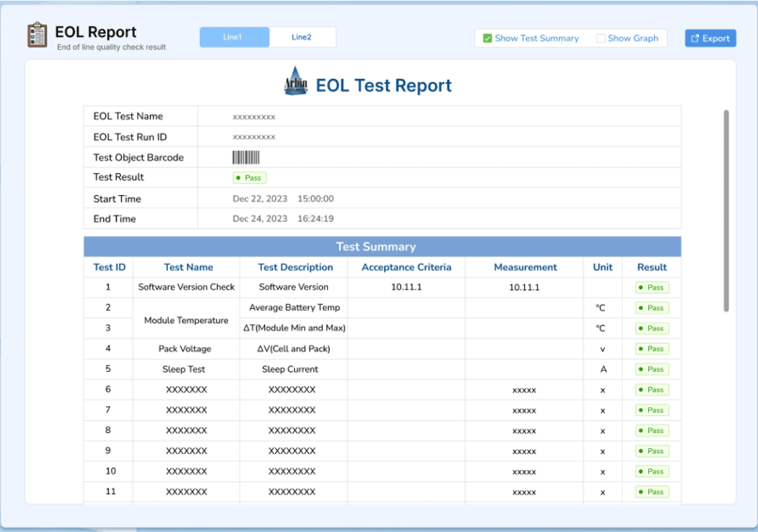Click the Unit column header
The width and height of the screenshot is (758, 532).
click(603, 267)
